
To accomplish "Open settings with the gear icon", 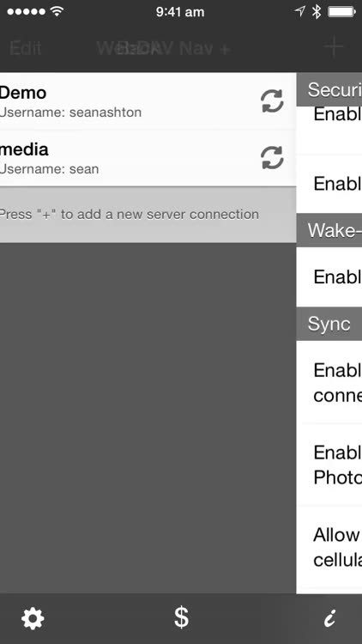I will 33,618.
